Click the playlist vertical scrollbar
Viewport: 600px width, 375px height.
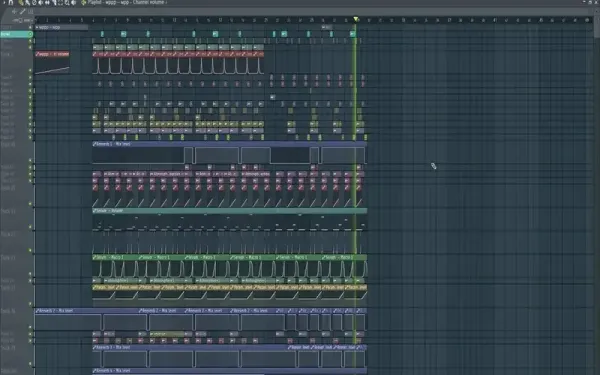point(597,27)
